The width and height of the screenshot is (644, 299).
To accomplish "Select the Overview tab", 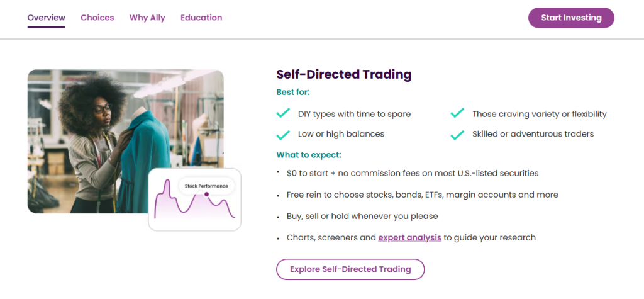I will pos(47,18).
